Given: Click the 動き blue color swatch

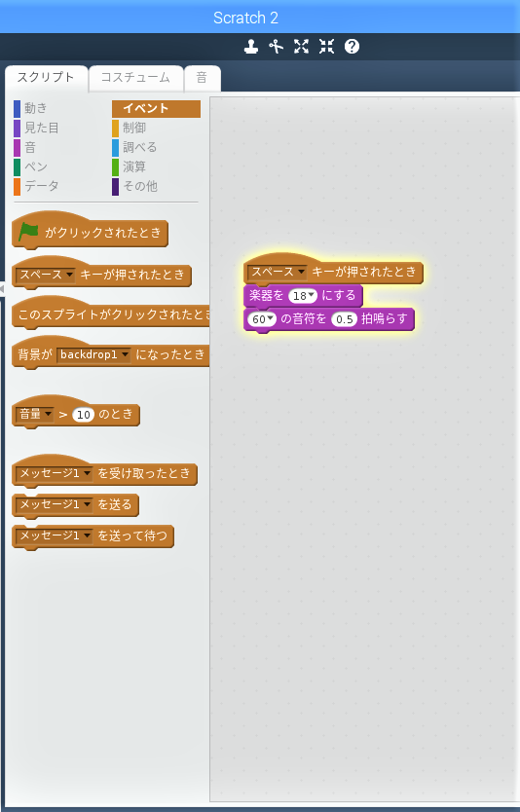Looking at the screenshot, I should tap(18, 109).
